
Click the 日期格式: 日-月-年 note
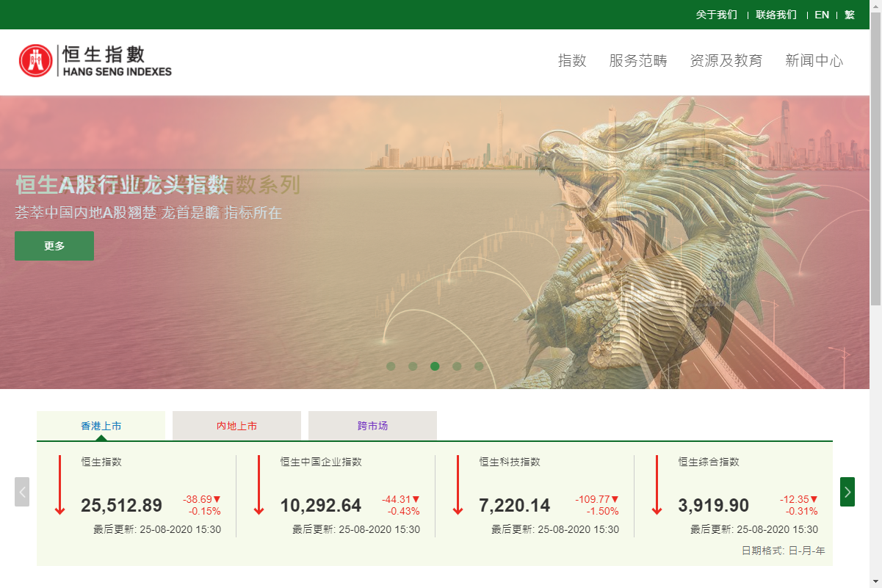tap(783, 551)
